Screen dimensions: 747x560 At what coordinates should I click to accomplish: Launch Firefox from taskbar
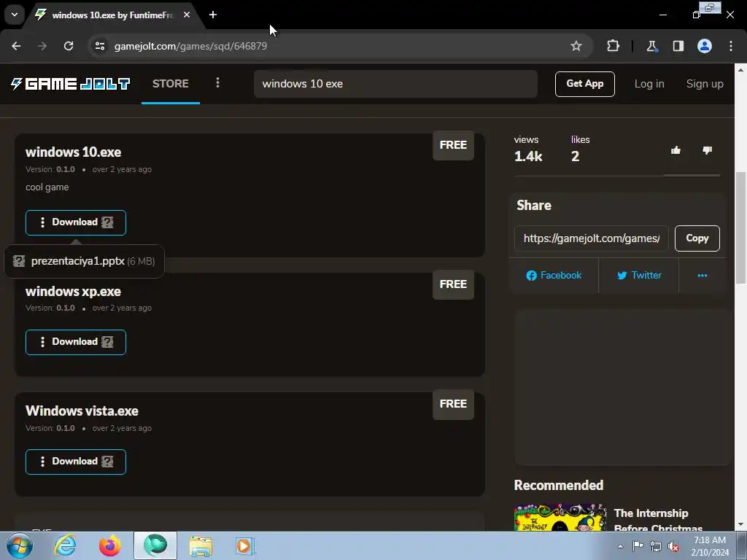tap(109, 545)
